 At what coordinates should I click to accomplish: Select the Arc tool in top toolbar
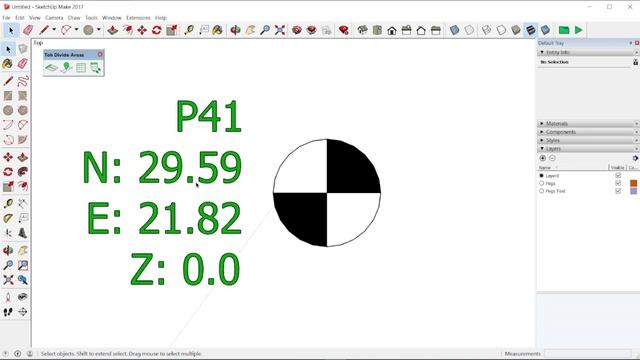pos(66,30)
